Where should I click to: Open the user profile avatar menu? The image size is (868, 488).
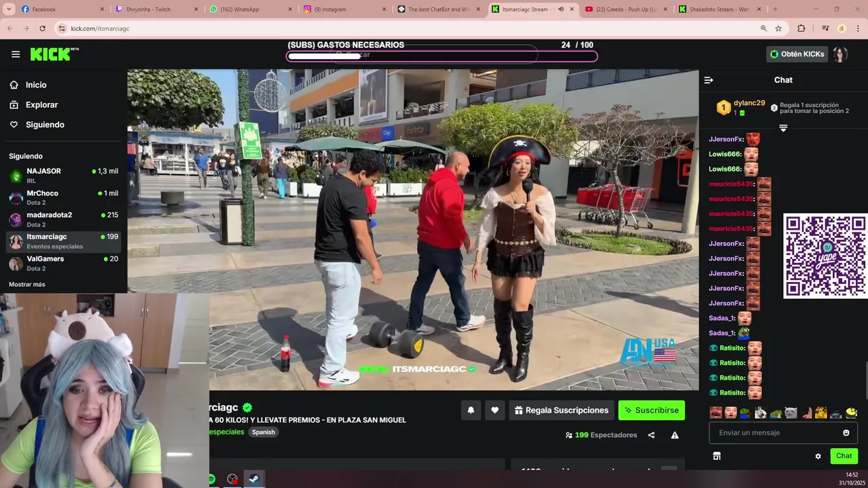coord(840,54)
